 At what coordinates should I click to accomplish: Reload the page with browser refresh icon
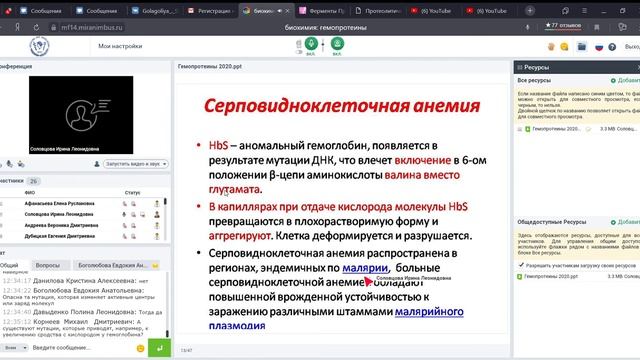coord(36,27)
